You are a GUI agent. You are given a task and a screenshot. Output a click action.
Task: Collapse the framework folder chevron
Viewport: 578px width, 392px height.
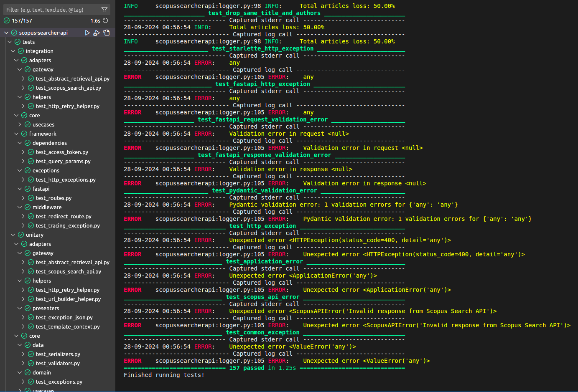pos(16,134)
